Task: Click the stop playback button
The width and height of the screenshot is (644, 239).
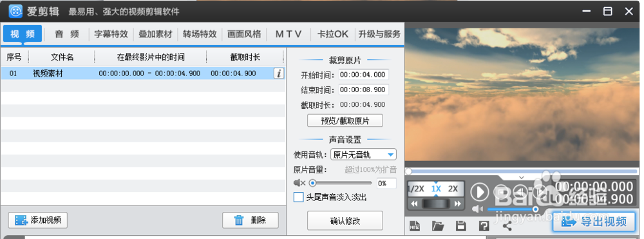Action: point(502,192)
